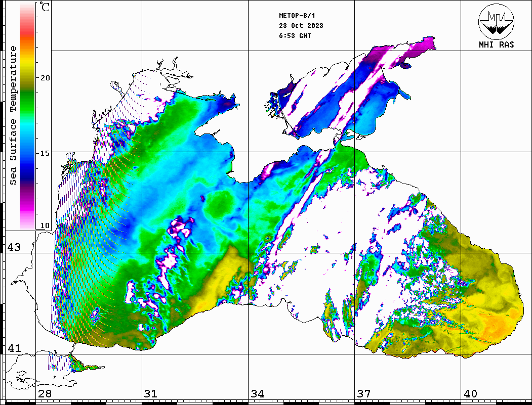Click the 15 mark on temperature scale

point(45,153)
